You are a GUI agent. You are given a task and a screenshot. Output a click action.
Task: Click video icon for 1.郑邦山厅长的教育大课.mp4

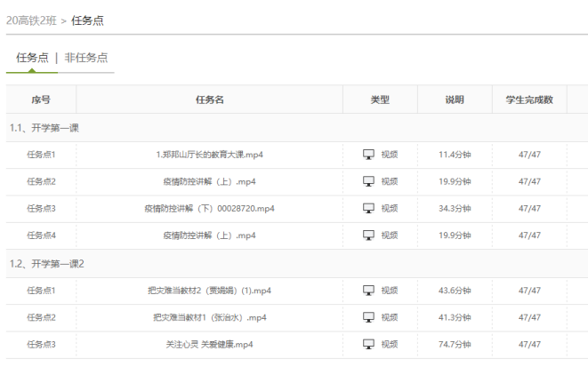pos(368,155)
